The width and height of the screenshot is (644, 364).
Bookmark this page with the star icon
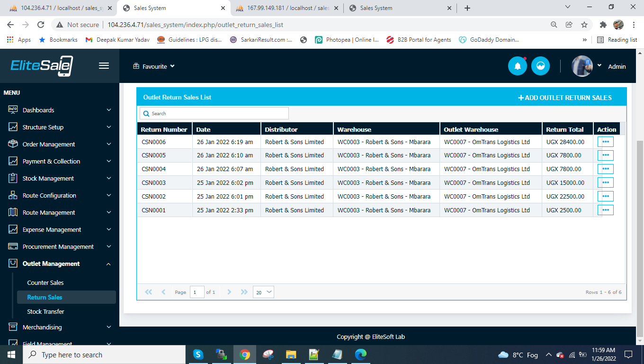pyautogui.click(x=584, y=25)
